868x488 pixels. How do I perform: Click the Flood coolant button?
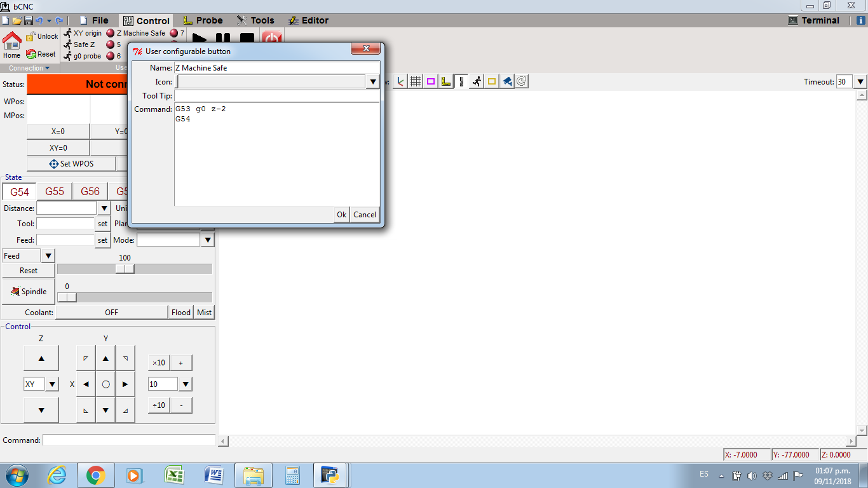point(181,312)
